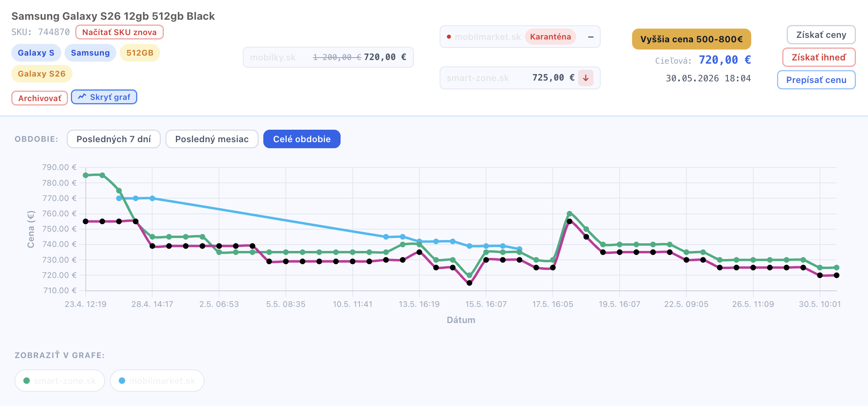Click the Karanténa badge
Screen dimensions: 868x406
tap(550, 37)
